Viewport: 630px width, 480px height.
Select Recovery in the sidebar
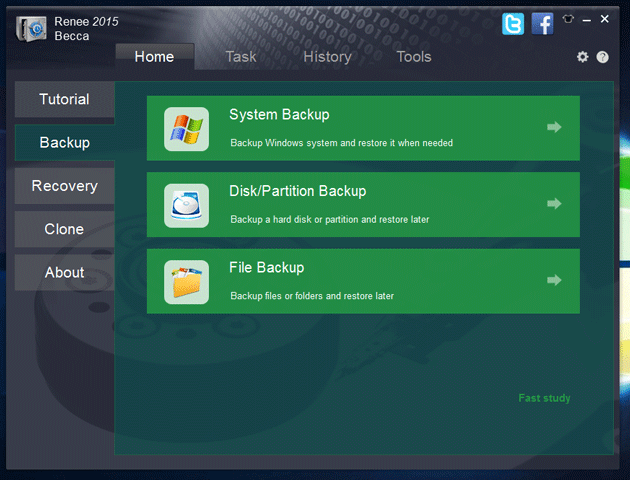coord(65,186)
